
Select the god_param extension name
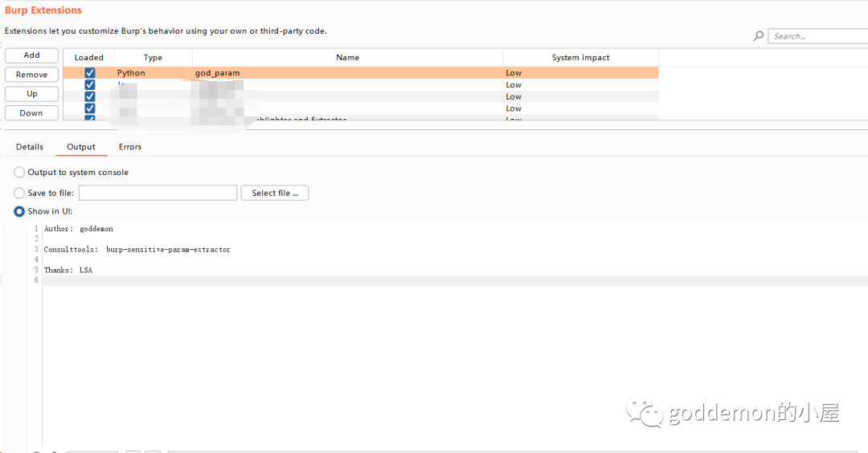tap(218, 73)
